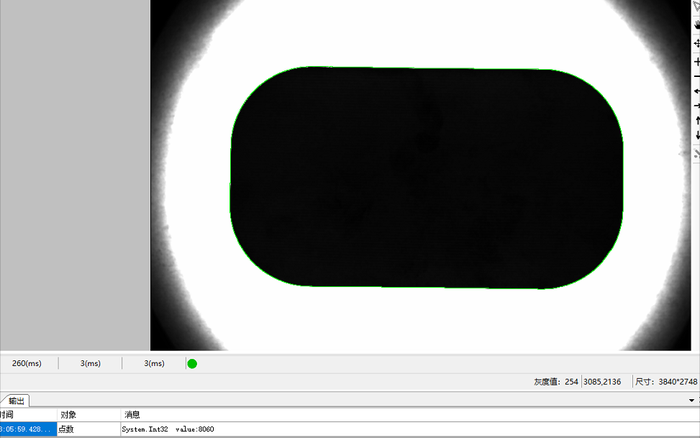Viewport: 700px width, 438px height.
Task: Click the dark rounded shape in the image
Action: coord(426,177)
